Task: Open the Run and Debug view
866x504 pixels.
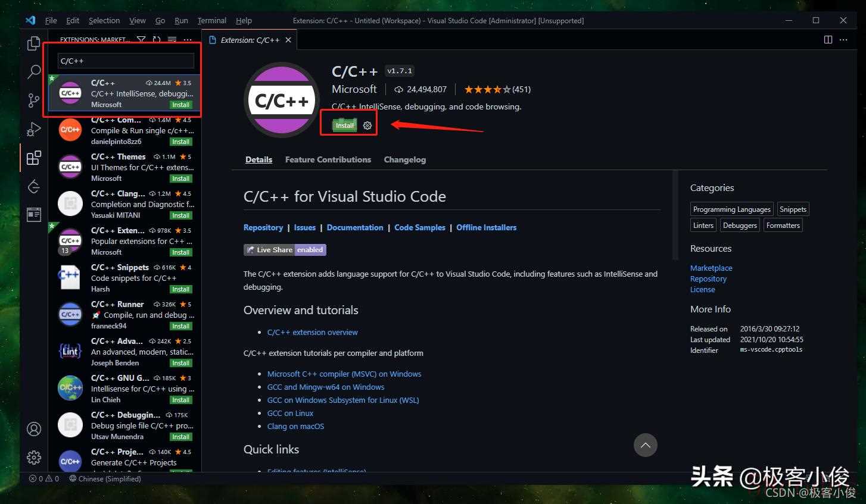Action: click(34, 129)
